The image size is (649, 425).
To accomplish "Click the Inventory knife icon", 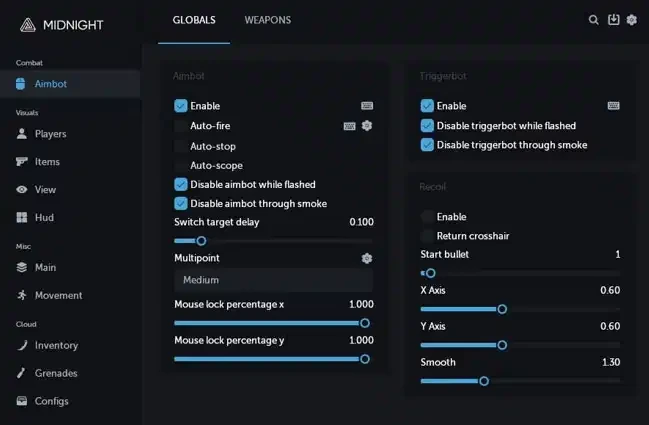I will click(x=22, y=345).
